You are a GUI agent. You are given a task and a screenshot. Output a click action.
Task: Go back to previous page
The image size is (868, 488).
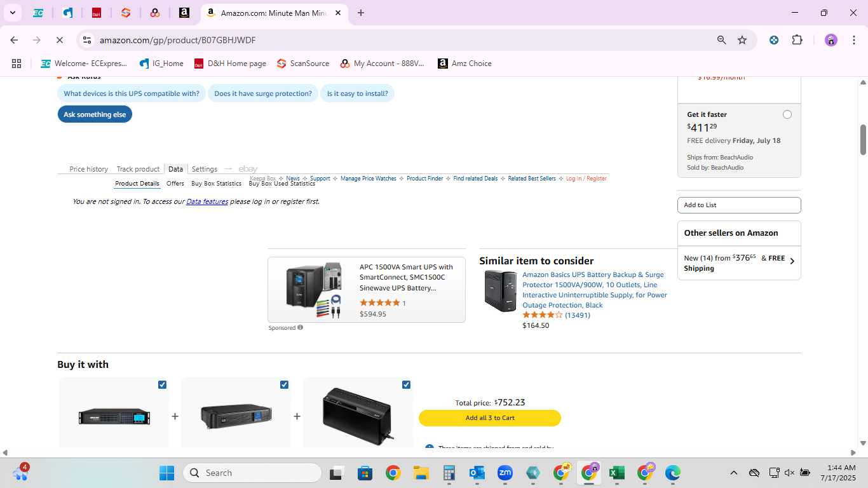click(14, 40)
